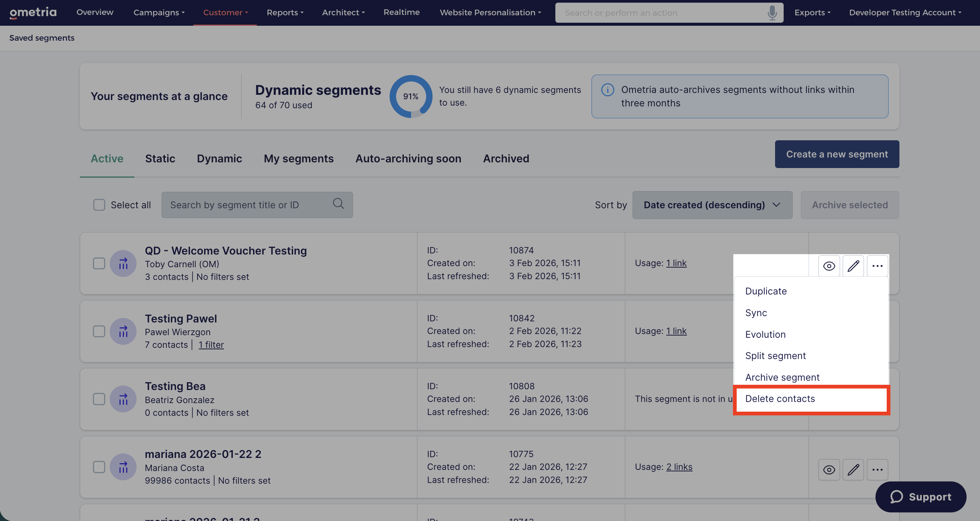The width and height of the screenshot is (980, 521).
Task: Open the Testing Pawel segment title
Action: coord(181,319)
